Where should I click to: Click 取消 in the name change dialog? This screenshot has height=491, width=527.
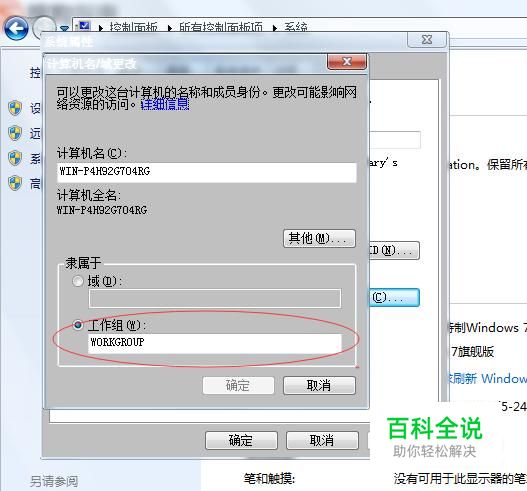click(x=319, y=385)
